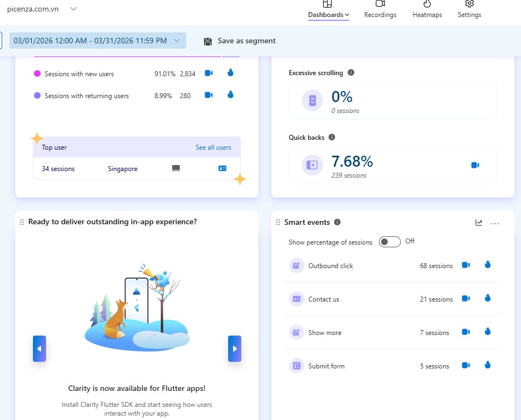Open top user profile card icon

pos(222,169)
